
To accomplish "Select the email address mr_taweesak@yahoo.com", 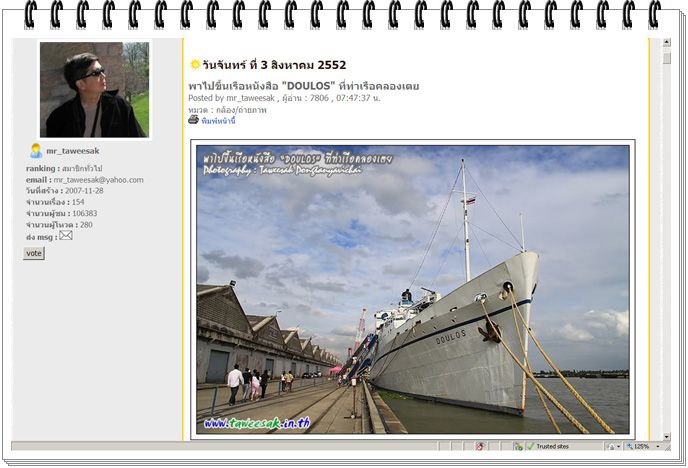I will click(x=98, y=180).
